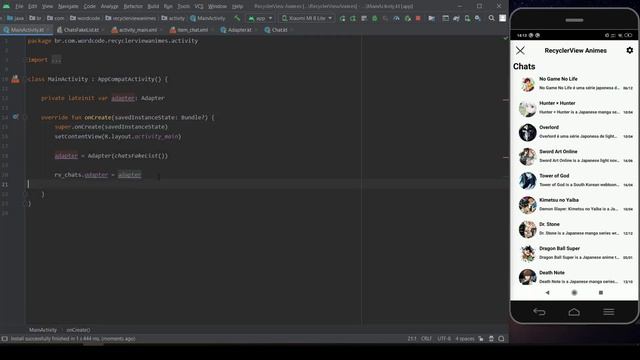Open the Build menu
The width and height of the screenshot is (640, 360).
[x=153, y=6]
